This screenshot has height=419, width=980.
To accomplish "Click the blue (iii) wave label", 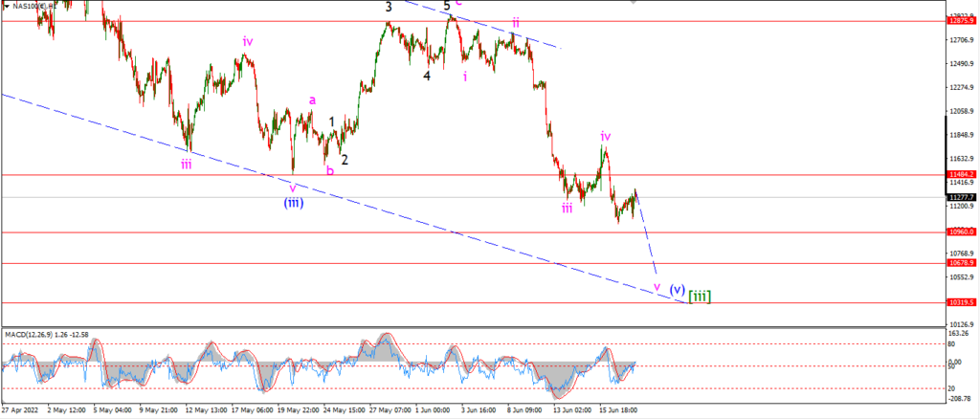I will [293, 202].
